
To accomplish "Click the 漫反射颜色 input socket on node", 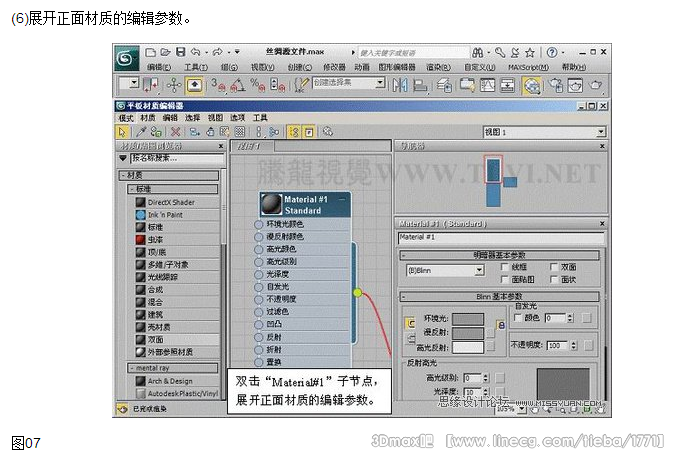I will [x=259, y=237].
